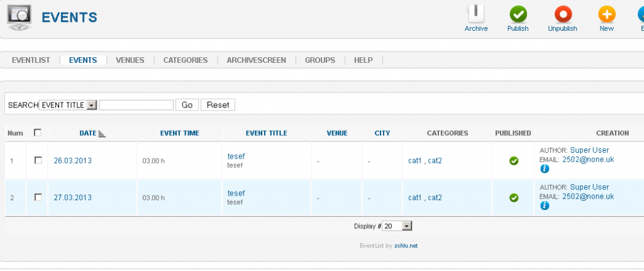Switch to the Venues tab
Image resolution: width=644 pixels, height=271 pixels.
click(130, 60)
